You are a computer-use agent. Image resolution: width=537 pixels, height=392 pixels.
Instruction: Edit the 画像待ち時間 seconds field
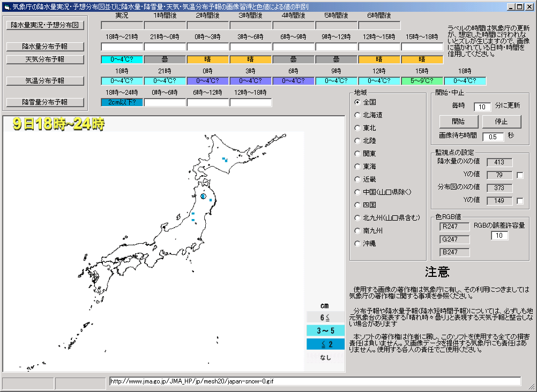tap(493, 137)
